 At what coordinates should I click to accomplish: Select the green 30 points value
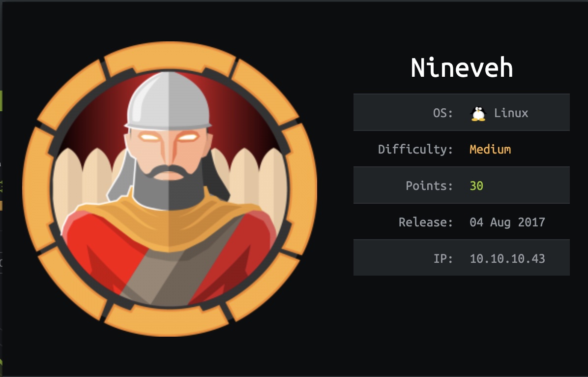tap(476, 186)
